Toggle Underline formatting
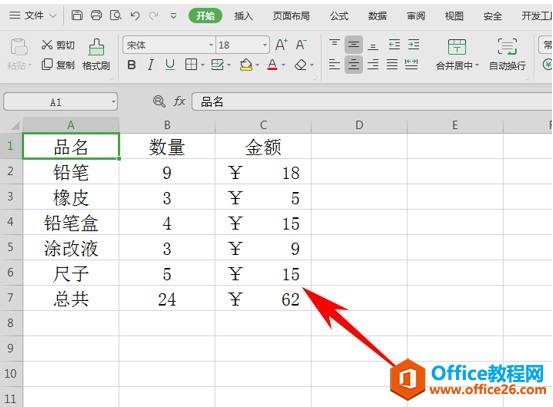 click(170, 65)
